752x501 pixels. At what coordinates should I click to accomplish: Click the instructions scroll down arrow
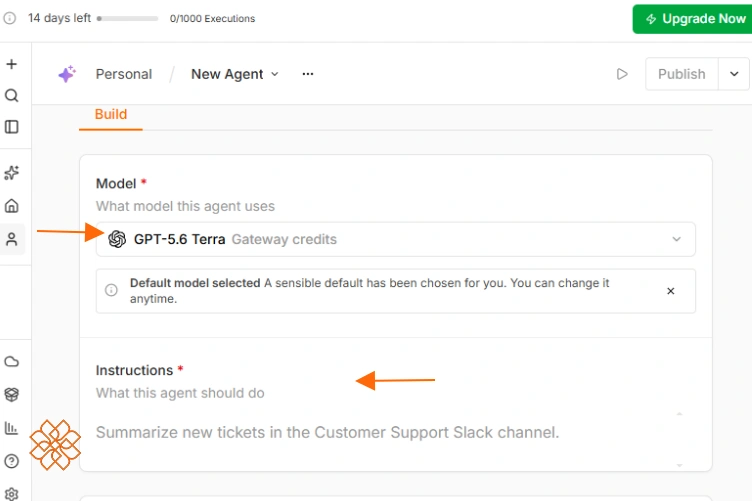[680, 465]
